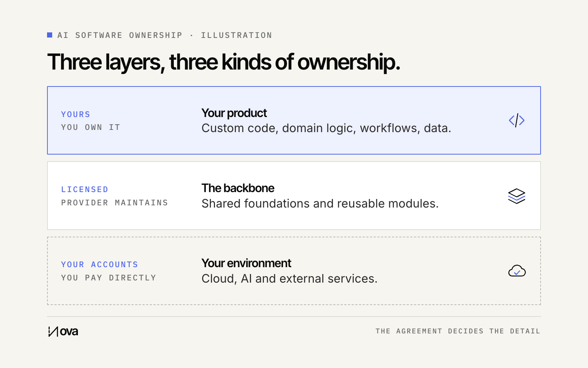Click the cloud checkmark icon in Your environment card

pos(517,271)
